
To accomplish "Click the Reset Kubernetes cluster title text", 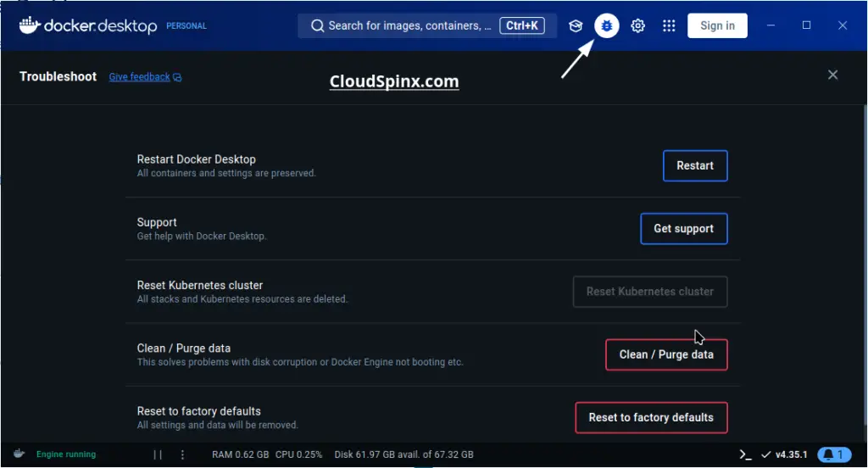I will pyautogui.click(x=200, y=285).
